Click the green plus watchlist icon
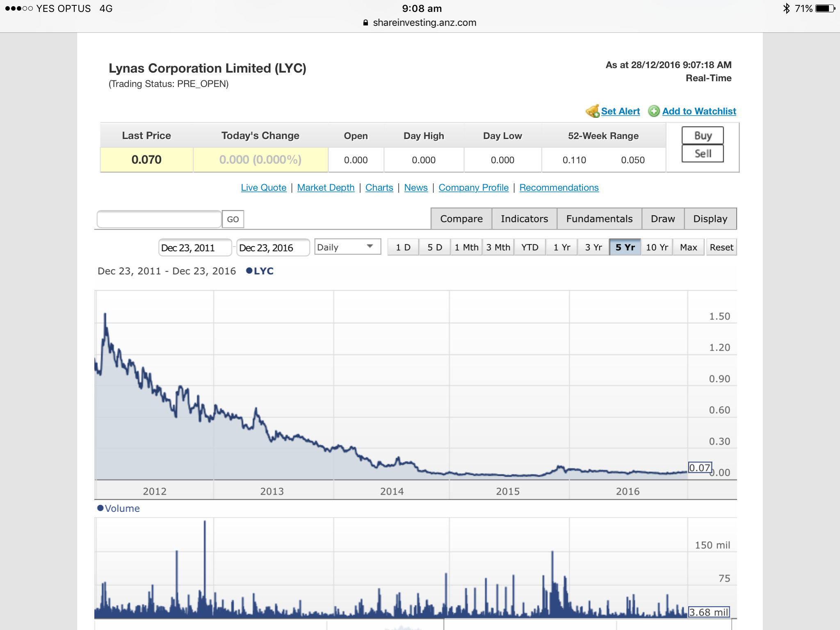840x630 pixels. coord(654,111)
